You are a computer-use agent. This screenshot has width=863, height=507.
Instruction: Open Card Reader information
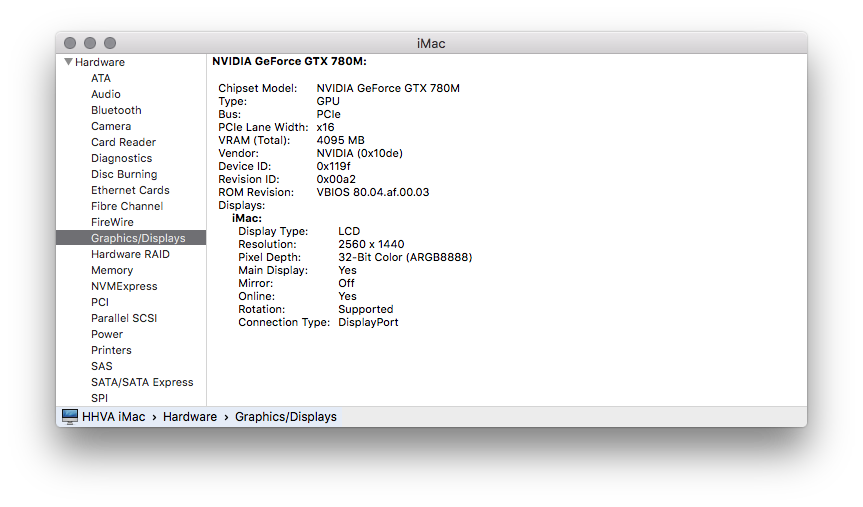(x=123, y=142)
